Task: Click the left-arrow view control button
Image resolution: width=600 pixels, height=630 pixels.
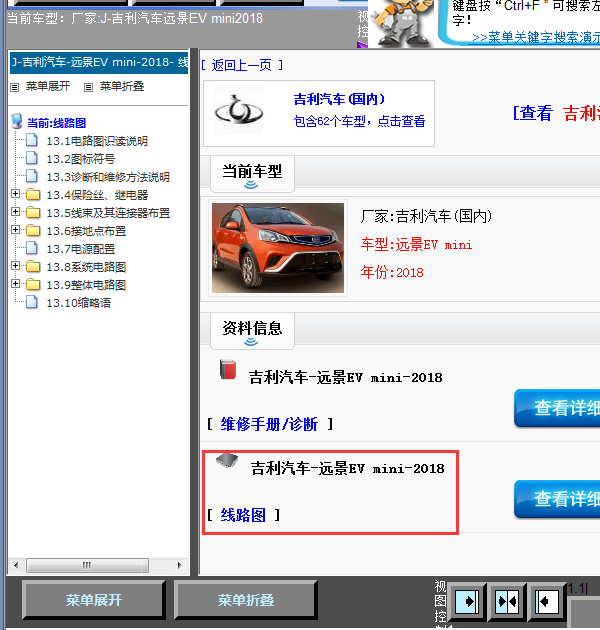Action: click(547, 601)
